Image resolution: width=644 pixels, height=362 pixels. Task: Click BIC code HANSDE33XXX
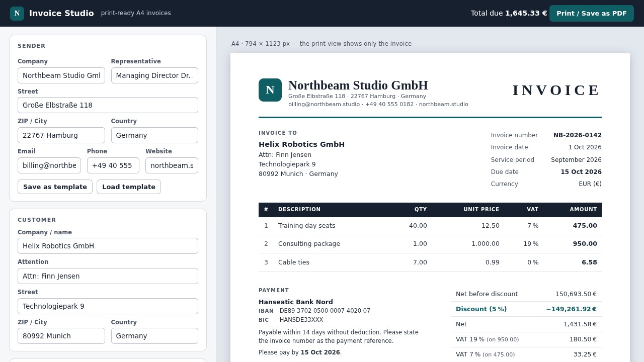tap(301, 320)
